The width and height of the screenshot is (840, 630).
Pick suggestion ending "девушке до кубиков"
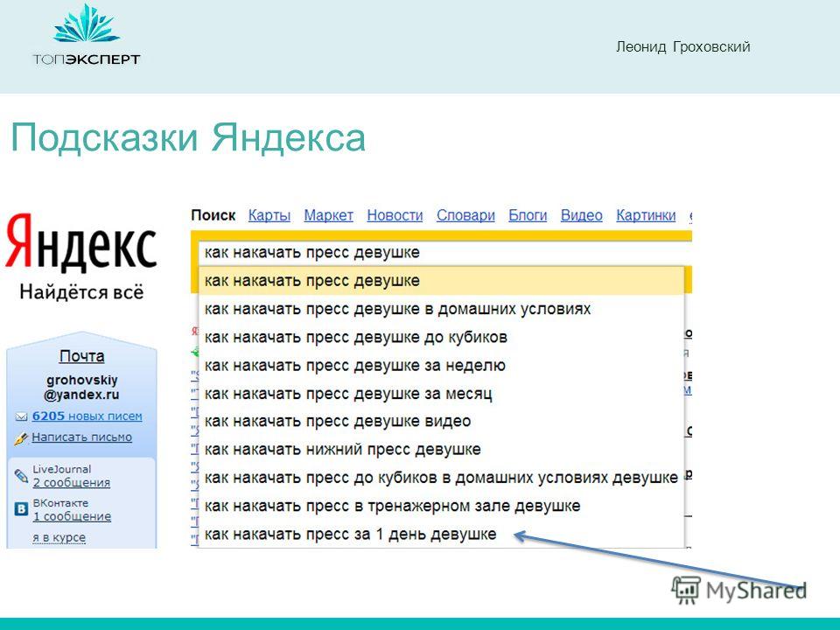pos(441,337)
